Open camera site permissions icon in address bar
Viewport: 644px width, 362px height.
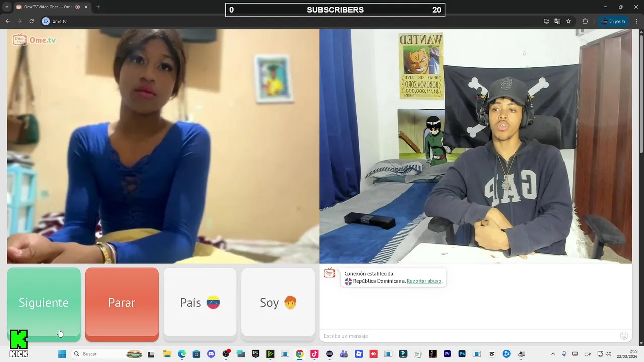point(46,21)
